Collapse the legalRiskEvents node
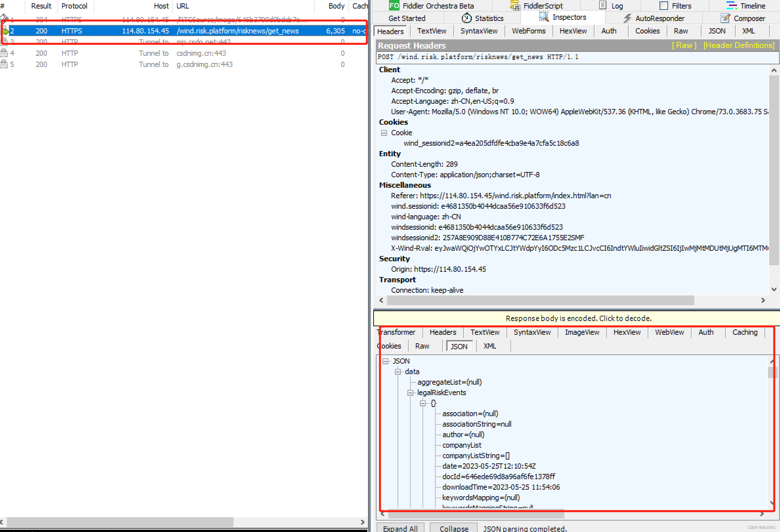 pyautogui.click(x=410, y=393)
